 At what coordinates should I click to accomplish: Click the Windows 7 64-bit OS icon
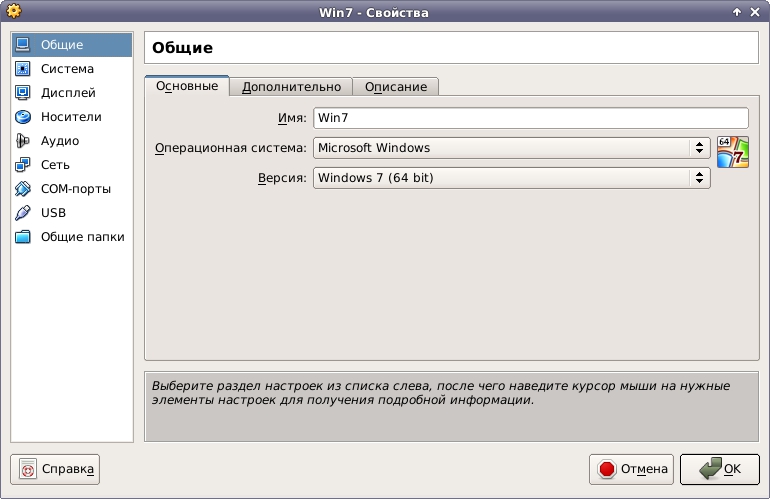click(x=733, y=152)
